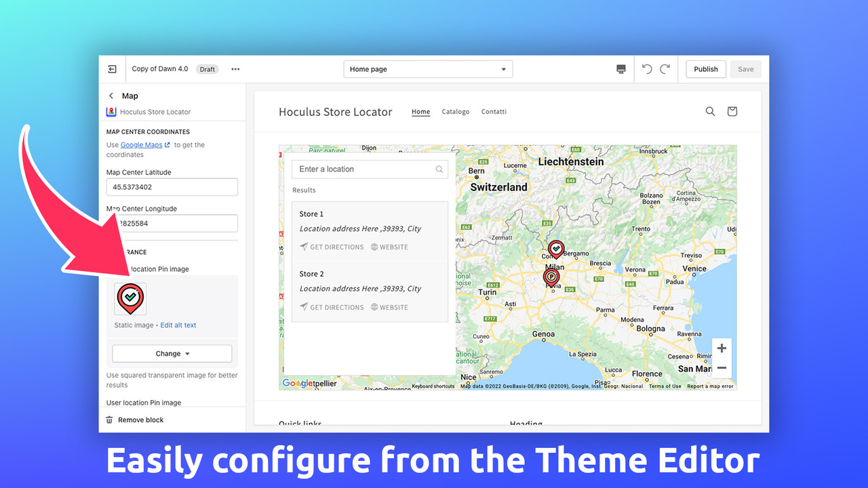Select the Contatti menu item
The image size is (868, 488).
point(494,111)
